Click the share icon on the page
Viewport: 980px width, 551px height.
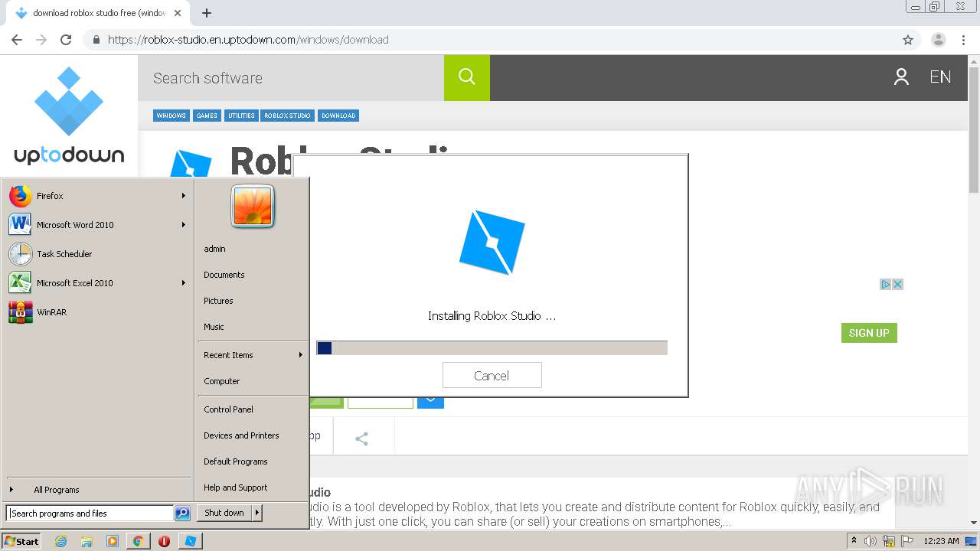click(x=362, y=439)
